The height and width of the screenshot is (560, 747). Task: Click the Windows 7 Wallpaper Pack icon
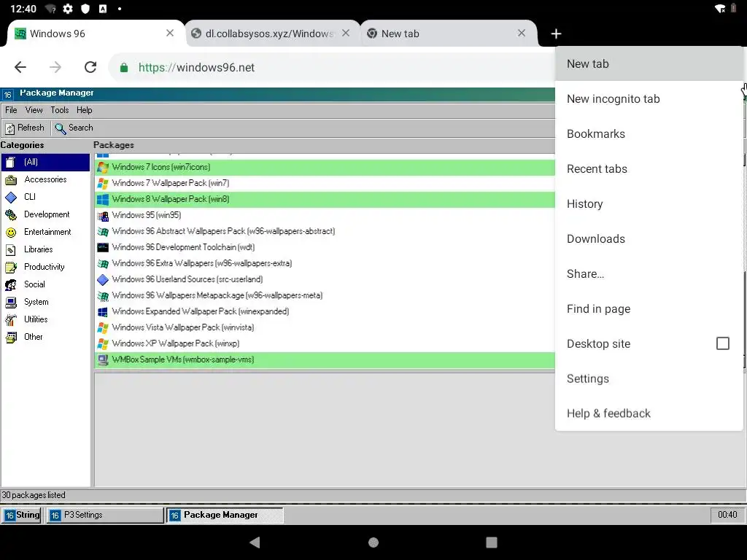pos(102,183)
